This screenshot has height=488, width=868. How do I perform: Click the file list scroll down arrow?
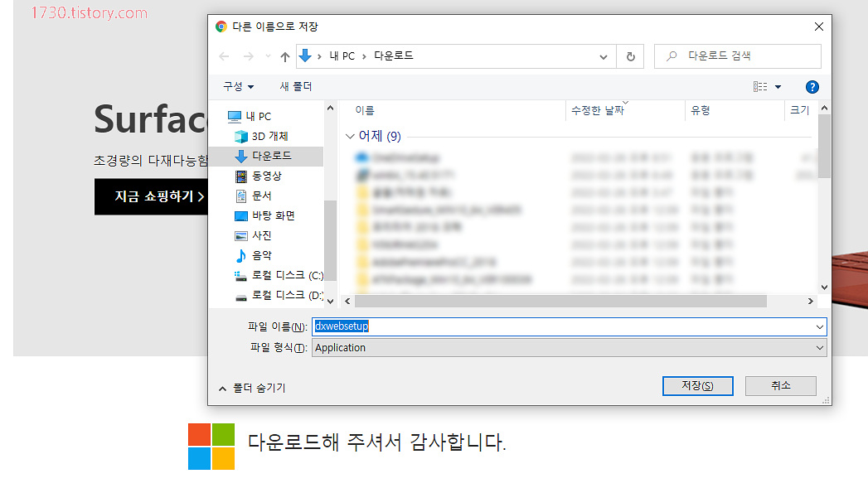pyautogui.click(x=824, y=287)
